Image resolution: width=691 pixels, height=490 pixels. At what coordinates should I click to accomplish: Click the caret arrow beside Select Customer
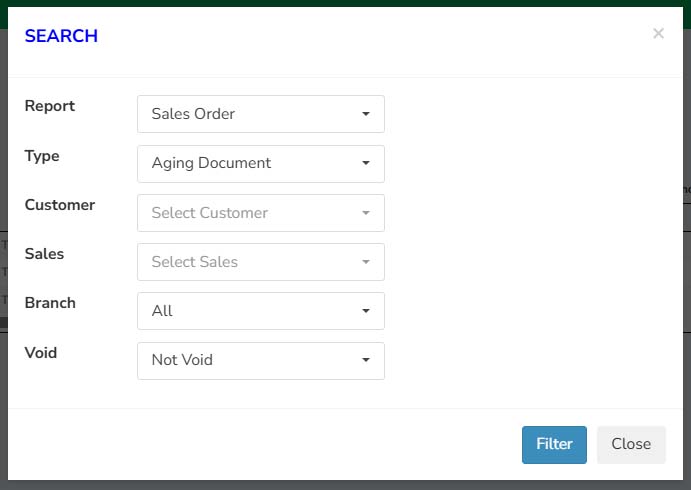(x=365, y=213)
